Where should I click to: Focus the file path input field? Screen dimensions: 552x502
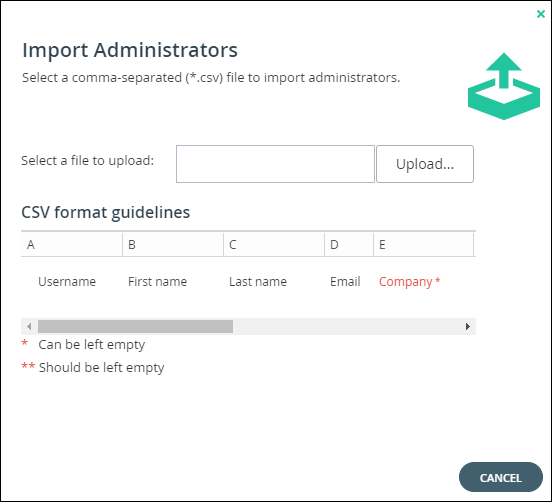pos(275,164)
